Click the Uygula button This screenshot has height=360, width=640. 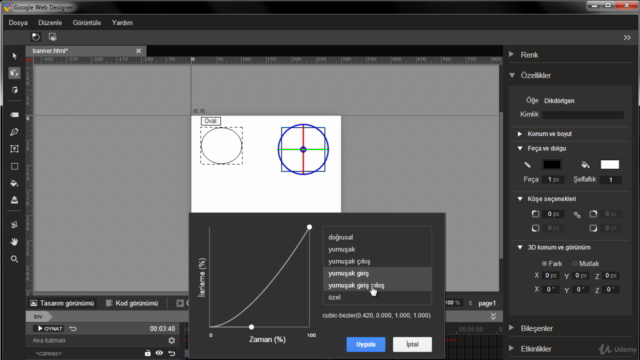366,344
